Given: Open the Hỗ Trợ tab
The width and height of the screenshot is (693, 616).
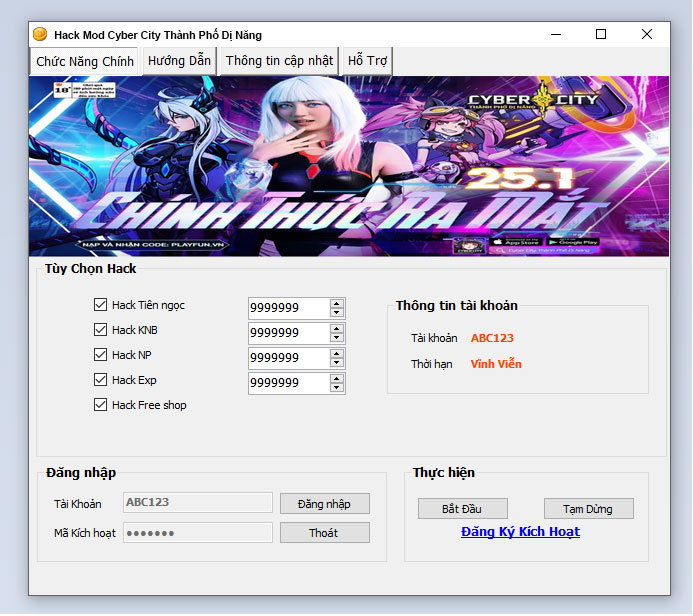Looking at the screenshot, I should (367, 61).
